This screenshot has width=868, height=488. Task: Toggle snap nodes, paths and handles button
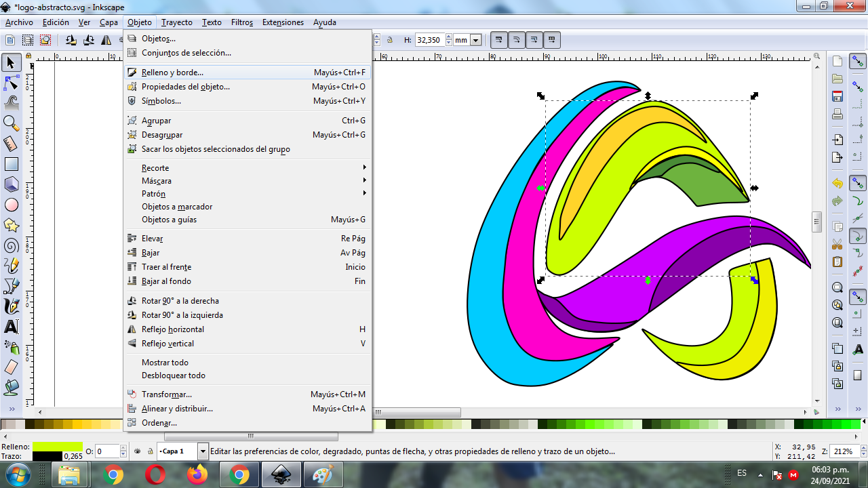pyautogui.click(x=858, y=184)
